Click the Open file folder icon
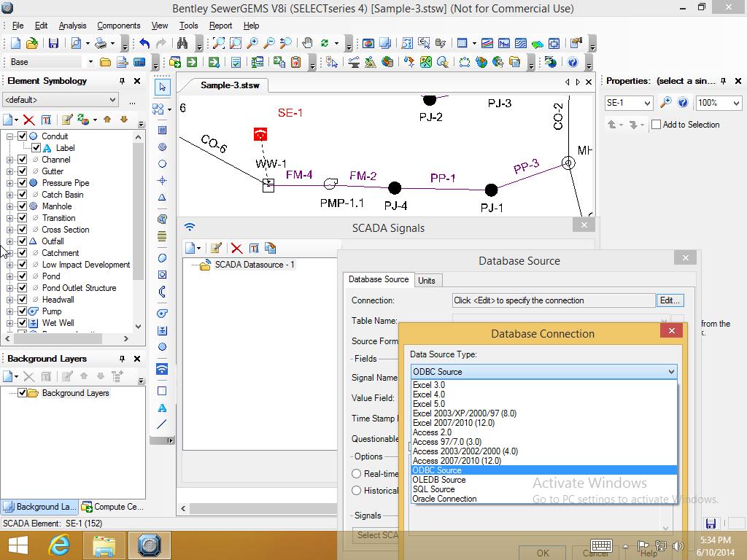This screenshot has height=560, width=747. tap(32, 43)
